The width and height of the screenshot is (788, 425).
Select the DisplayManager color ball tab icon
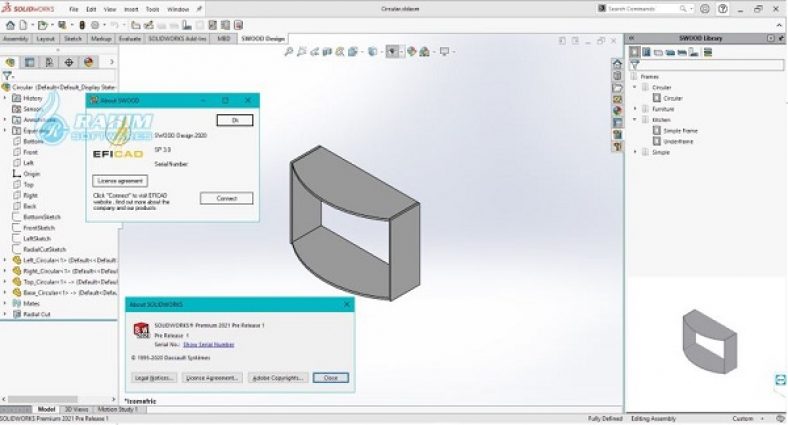pos(88,62)
